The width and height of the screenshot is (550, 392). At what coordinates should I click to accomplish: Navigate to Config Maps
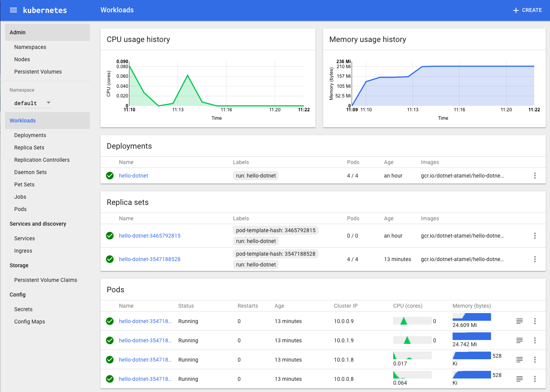30,322
